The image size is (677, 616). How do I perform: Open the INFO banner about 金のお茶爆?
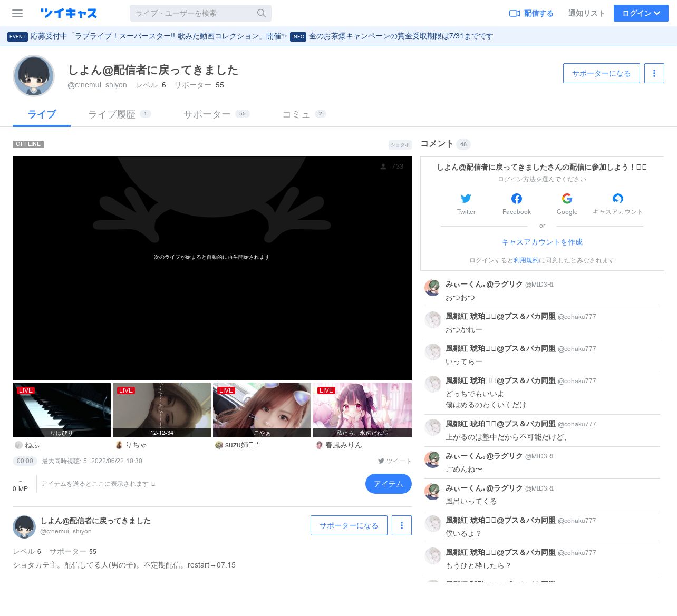[392, 36]
